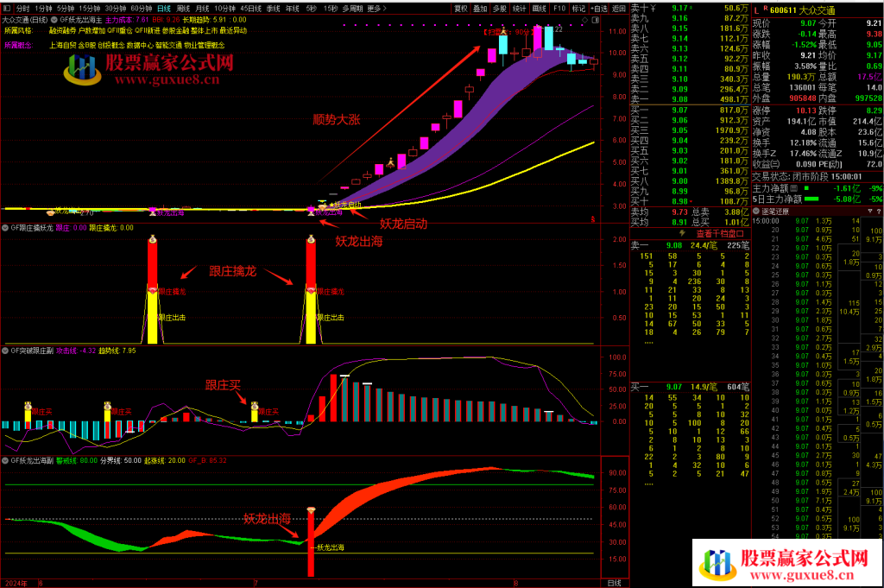Click the 返回 back button
Screen dimensions: 884x588
619,8
